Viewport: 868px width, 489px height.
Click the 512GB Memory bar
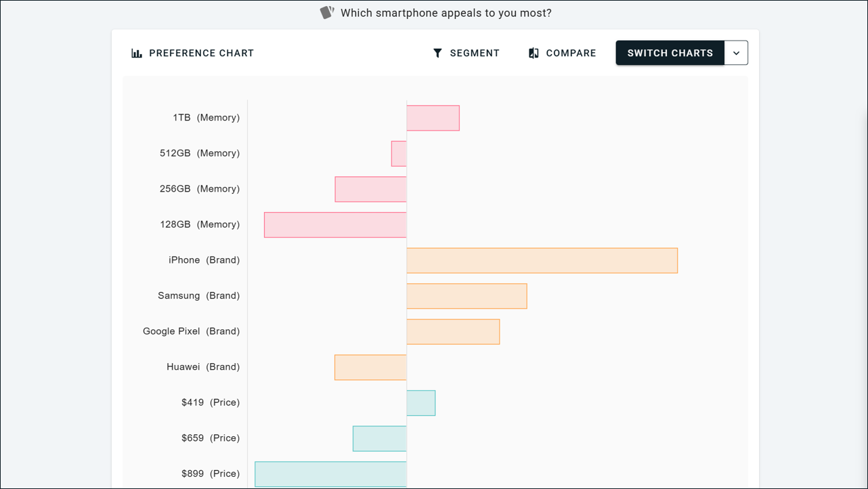(399, 154)
